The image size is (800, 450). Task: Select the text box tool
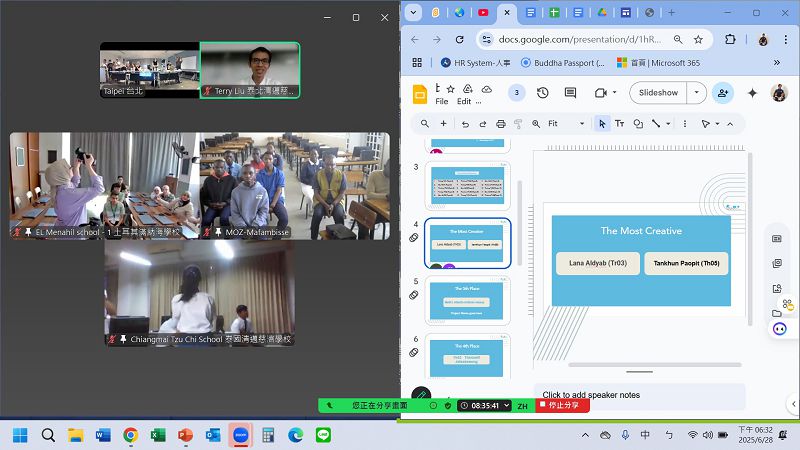[x=620, y=124]
